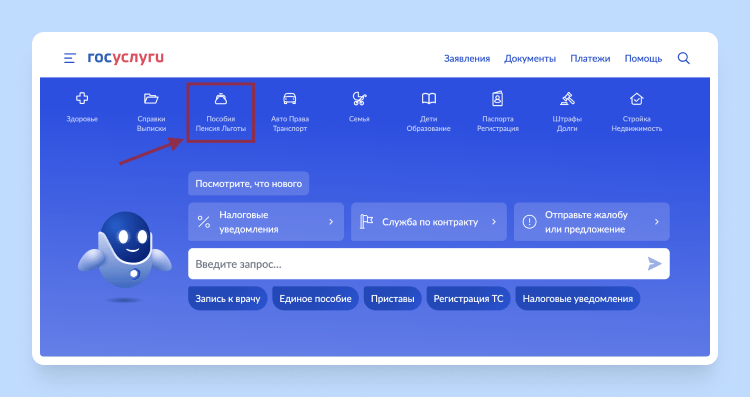Select the bottom Налоговые уведомления chip

pyautogui.click(x=577, y=298)
